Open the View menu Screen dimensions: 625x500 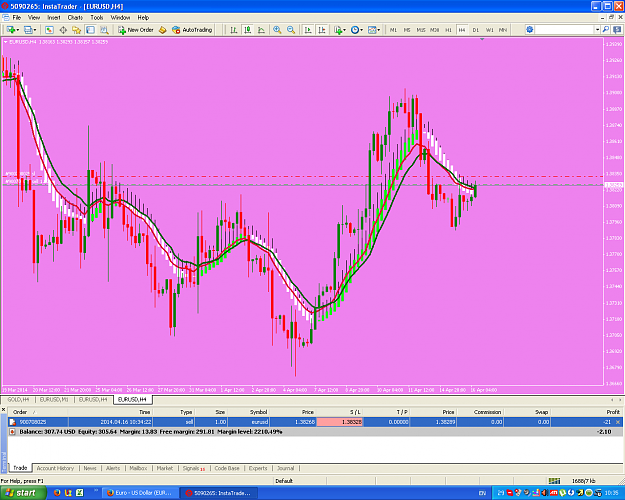34,18
